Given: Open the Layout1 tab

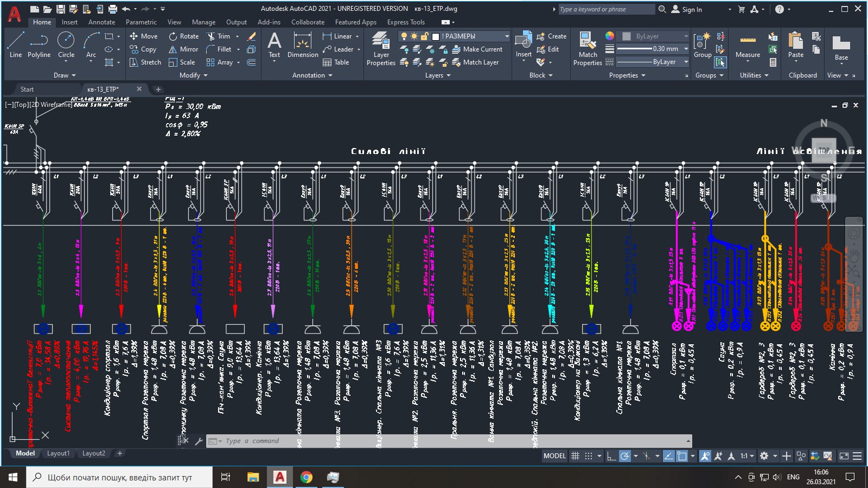Looking at the screenshot, I should (x=58, y=453).
